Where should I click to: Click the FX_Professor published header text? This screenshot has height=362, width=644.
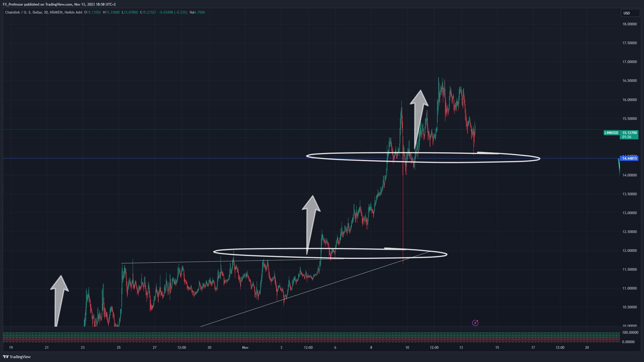pyautogui.click(x=59, y=4)
